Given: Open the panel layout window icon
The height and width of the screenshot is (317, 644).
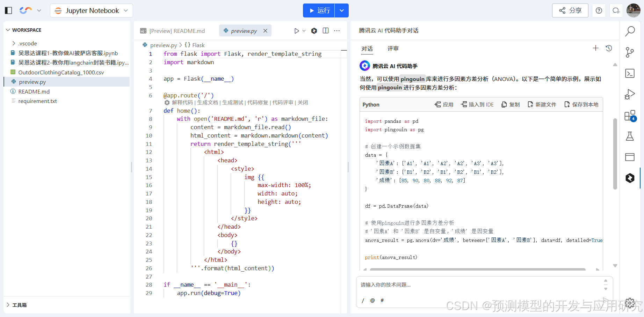Looking at the screenshot, I should point(630,157).
